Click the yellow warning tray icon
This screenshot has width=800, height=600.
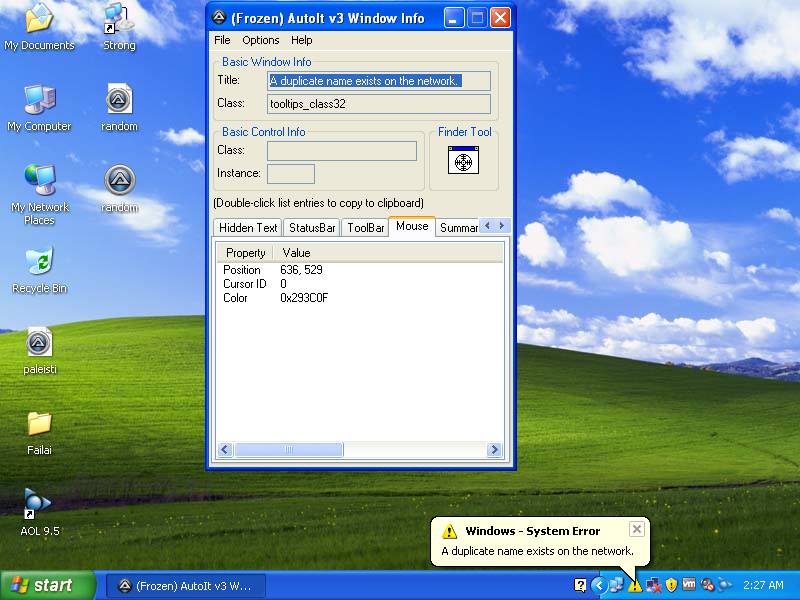point(635,585)
